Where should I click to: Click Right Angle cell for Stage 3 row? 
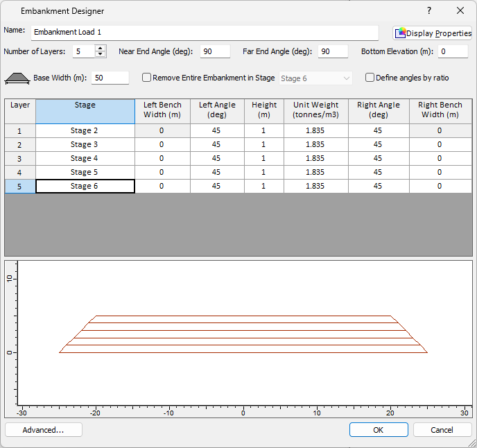379,144
